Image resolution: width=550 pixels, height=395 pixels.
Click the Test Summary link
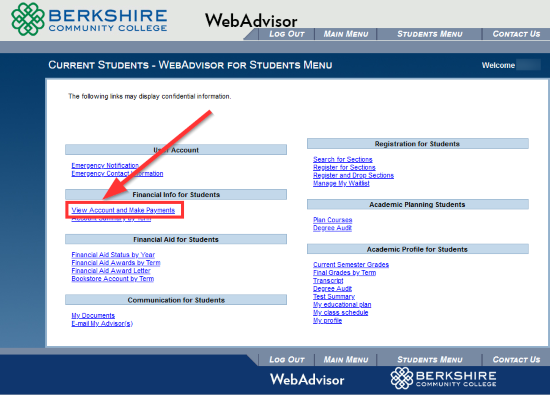coord(334,297)
